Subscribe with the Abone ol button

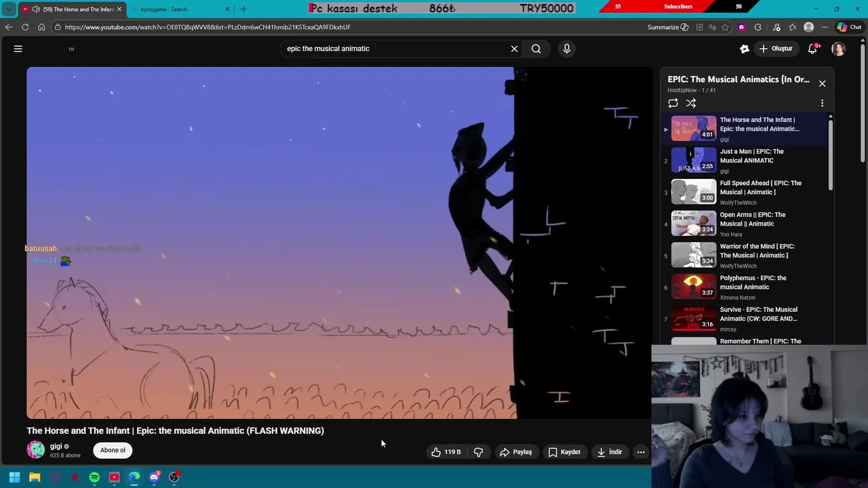click(x=113, y=450)
